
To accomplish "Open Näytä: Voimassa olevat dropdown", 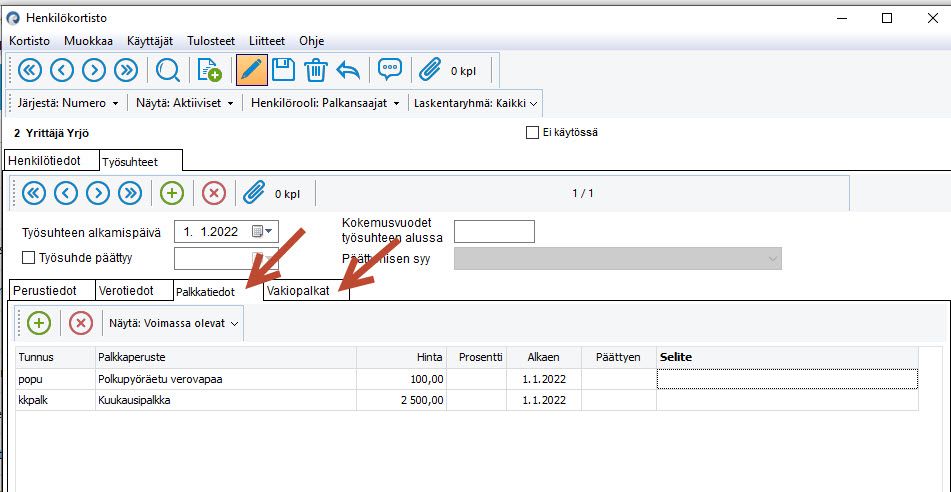I will coord(175,323).
